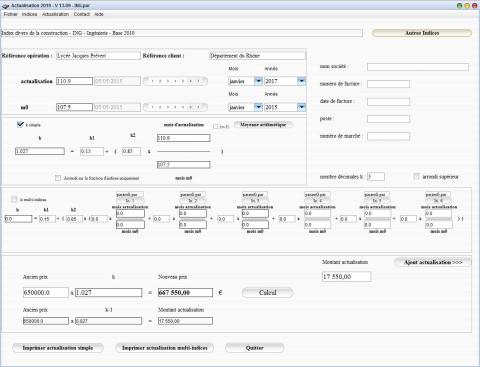Screen dimensions: 480x367
Task: Click the Nouveau prix field 667 550,00
Action: click(185, 293)
